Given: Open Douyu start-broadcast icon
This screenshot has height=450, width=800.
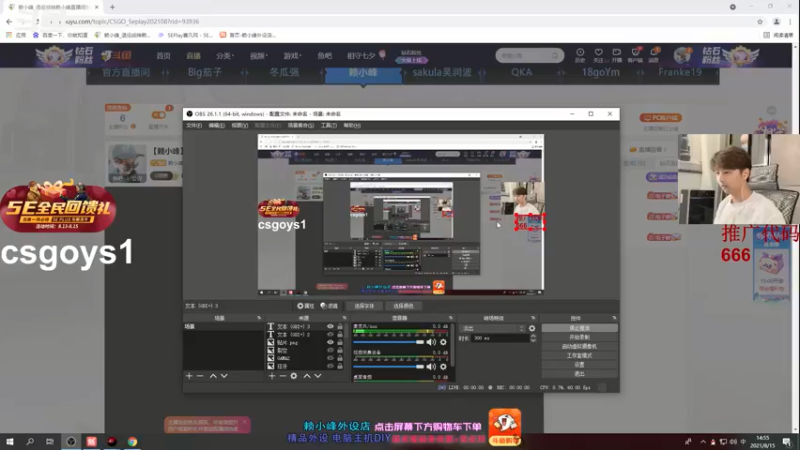Looking at the screenshot, I should click(x=617, y=55).
